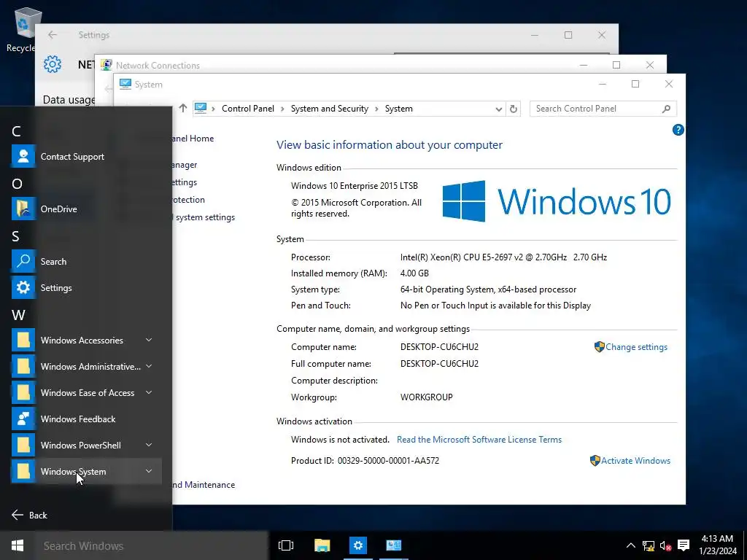Click the search magnifier in Control Panel

tap(667, 109)
